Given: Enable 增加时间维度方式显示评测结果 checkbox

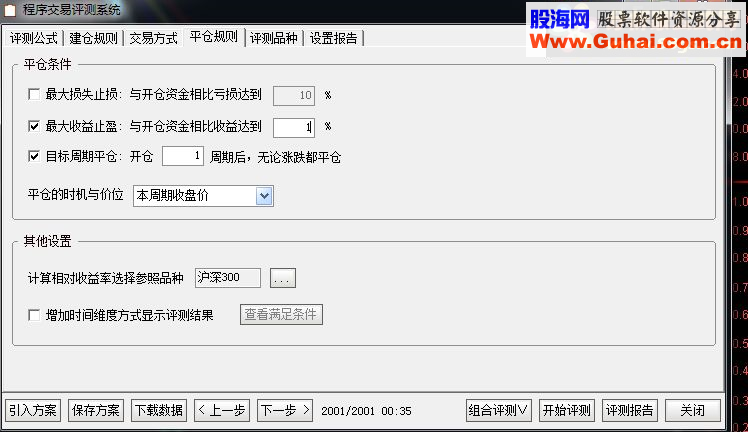Looking at the screenshot, I should (34, 315).
